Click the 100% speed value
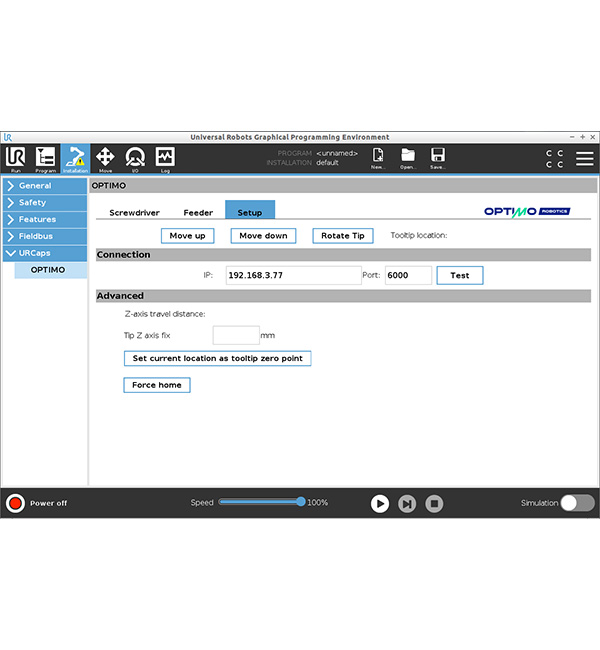Screen dimensions: 600x650 (318, 502)
